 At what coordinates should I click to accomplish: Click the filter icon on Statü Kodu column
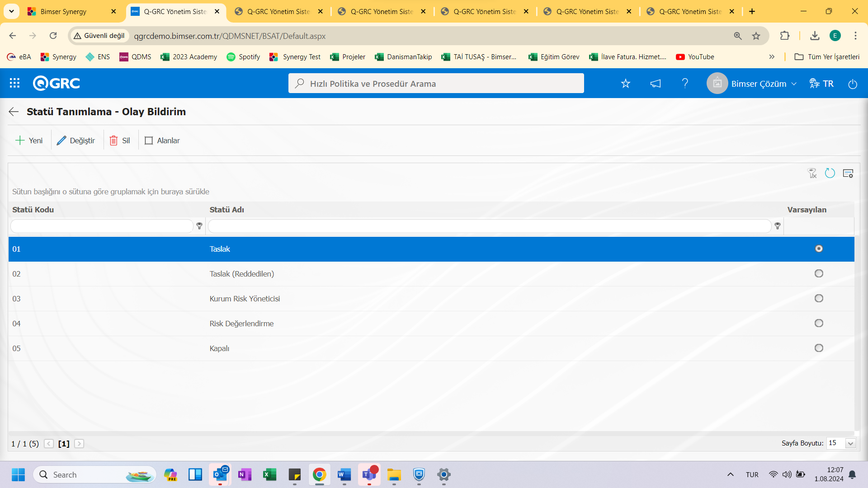tap(199, 226)
